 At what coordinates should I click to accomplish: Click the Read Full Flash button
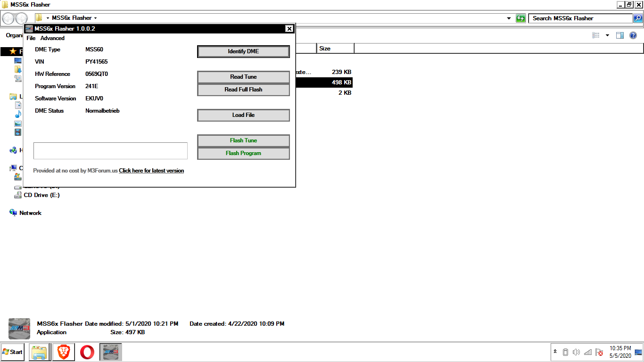pyautogui.click(x=243, y=90)
